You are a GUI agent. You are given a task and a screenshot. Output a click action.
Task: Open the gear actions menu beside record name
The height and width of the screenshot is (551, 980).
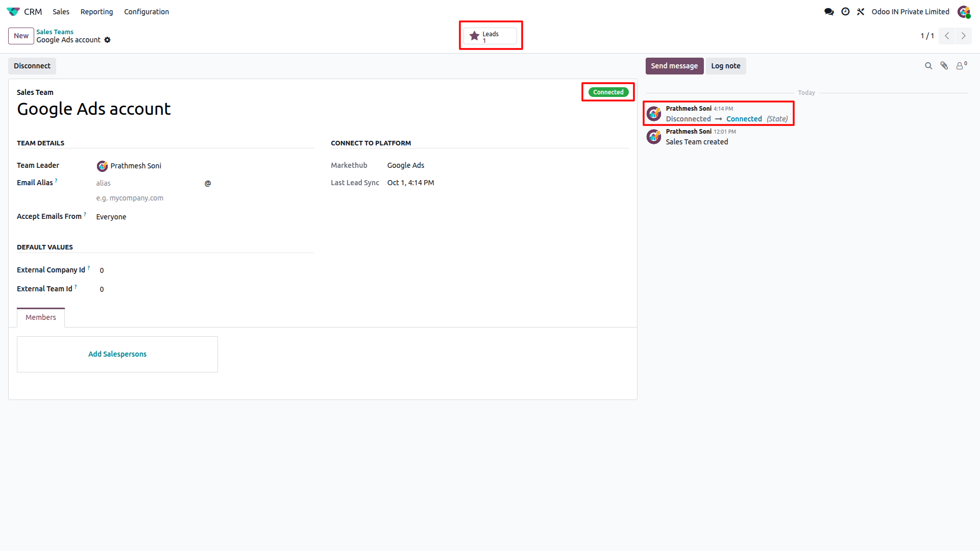tap(107, 40)
